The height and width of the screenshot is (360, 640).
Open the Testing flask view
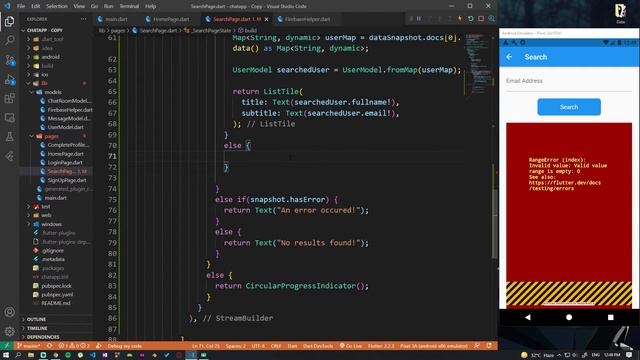tap(9, 137)
